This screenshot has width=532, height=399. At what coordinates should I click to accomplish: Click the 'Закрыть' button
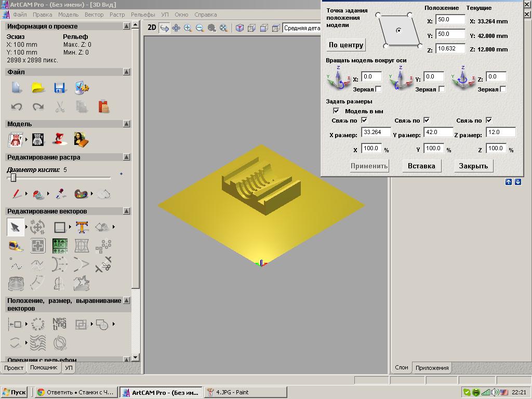click(473, 166)
